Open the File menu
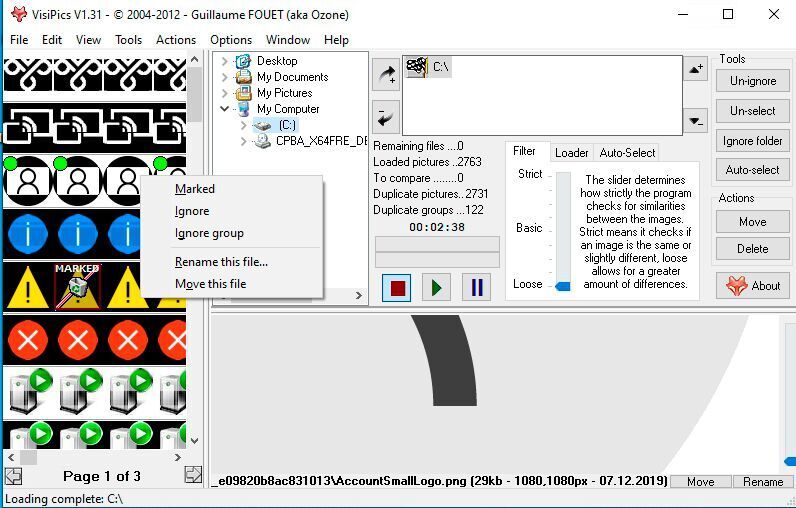 tap(19, 40)
